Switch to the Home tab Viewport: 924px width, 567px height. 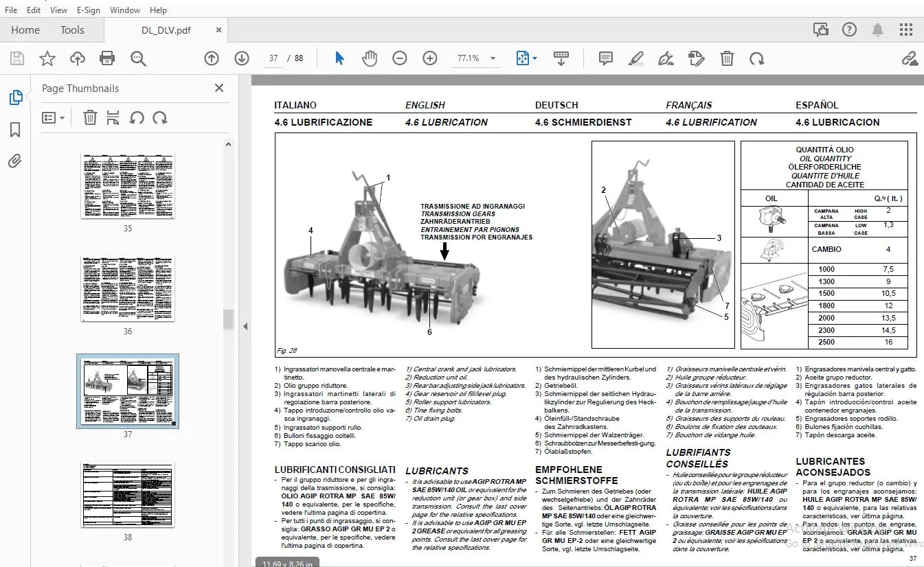click(x=25, y=30)
